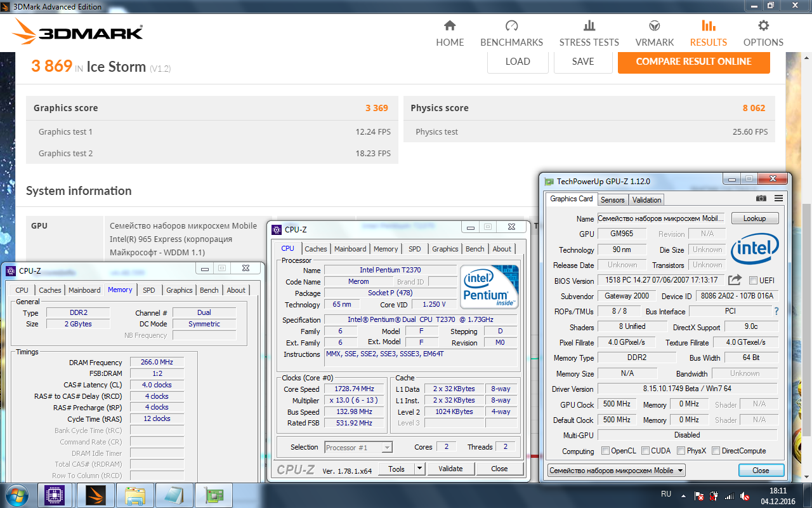
Task: Open SPD tab in memory CPU-Z window
Action: tap(148, 290)
